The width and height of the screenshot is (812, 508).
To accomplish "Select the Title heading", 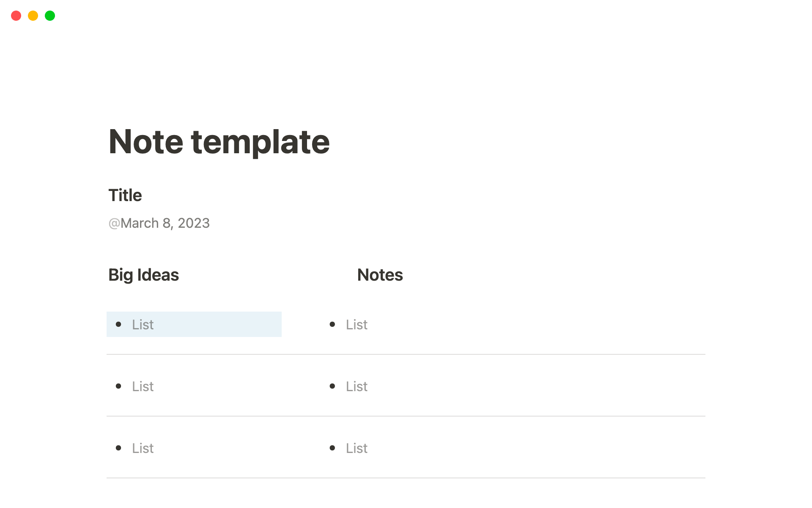I will coord(125,195).
